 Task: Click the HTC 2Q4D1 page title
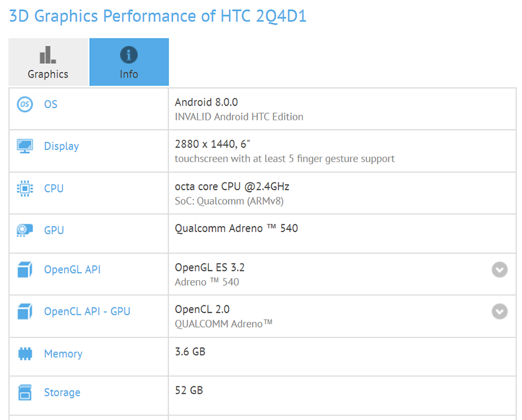pos(157,16)
